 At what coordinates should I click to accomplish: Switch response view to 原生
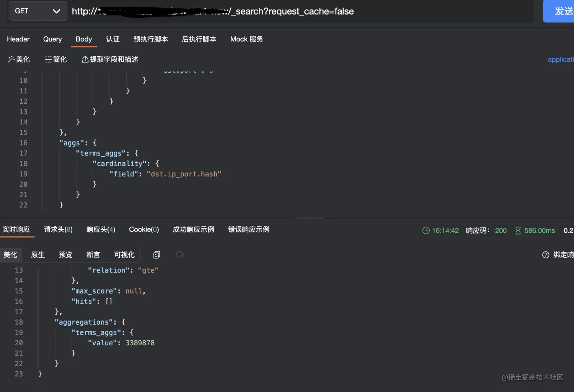38,255
